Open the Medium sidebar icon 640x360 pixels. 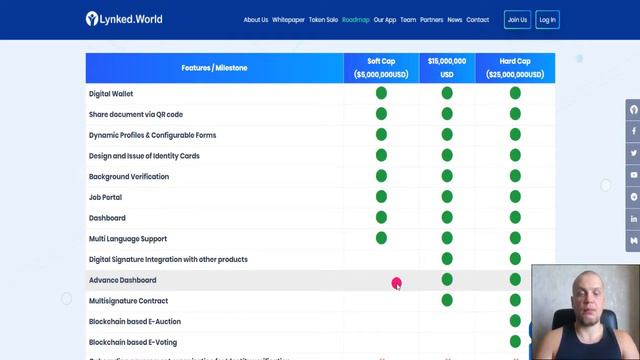click(633, 241)
